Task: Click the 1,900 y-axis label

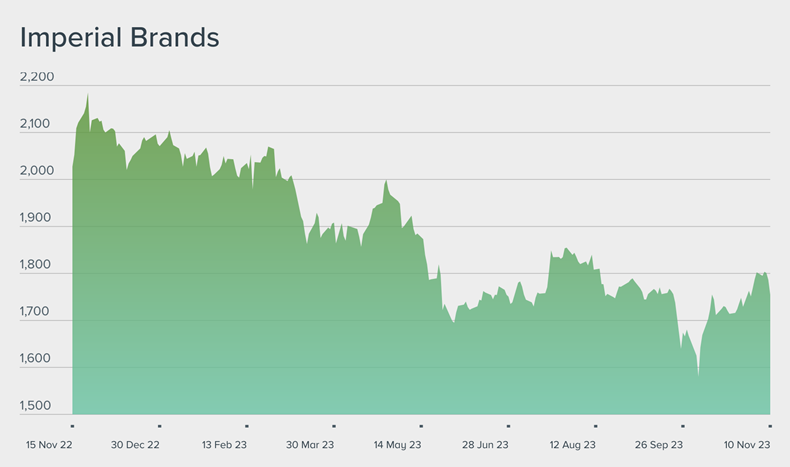Action: point(37,218)
